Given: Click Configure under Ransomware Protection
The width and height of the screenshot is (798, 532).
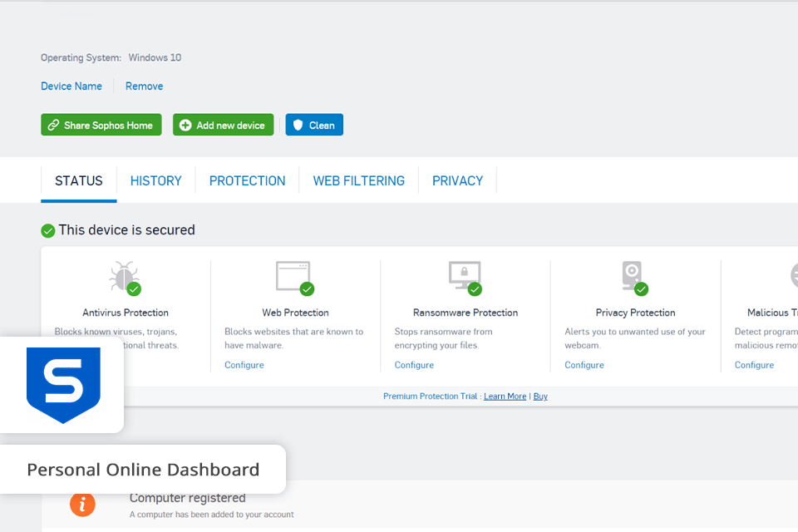Looking at the screenshot, I should coord(414,365).
